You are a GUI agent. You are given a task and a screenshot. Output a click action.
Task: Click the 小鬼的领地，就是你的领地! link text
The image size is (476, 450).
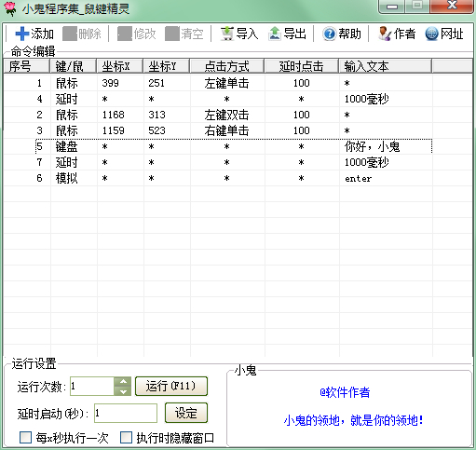[x=354, y=420]
